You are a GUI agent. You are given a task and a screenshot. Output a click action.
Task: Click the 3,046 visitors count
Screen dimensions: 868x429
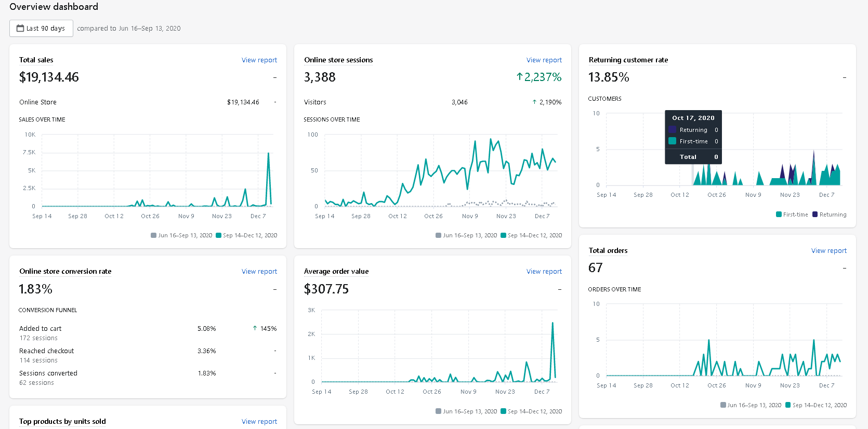(459, 102)
